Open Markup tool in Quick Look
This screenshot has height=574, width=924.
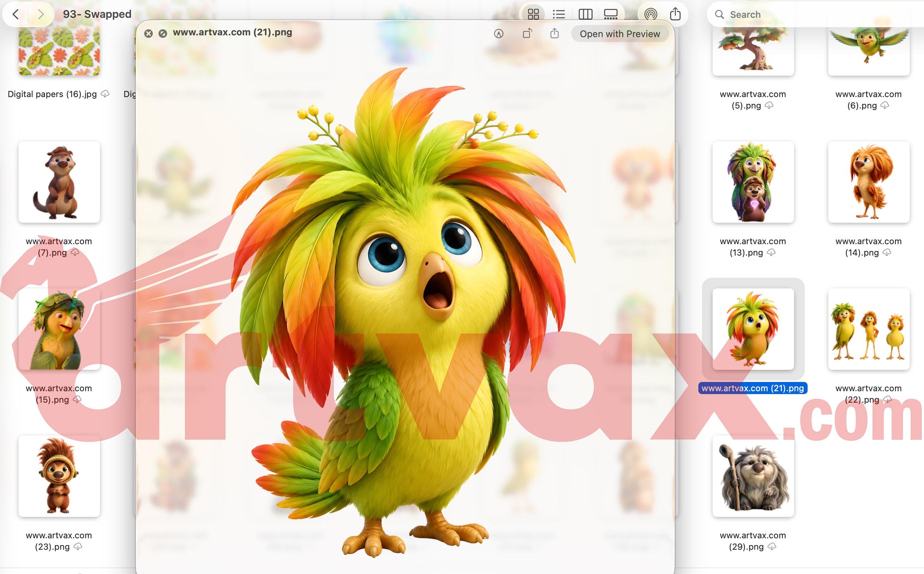click(498, 34)
